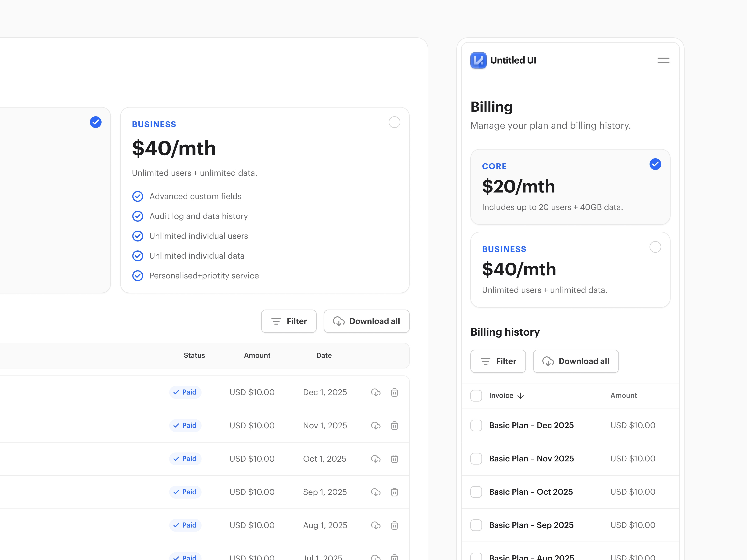Check the Basic Plan – Dec 2025 row
This screenshot has width=747, height=560.
476,425
